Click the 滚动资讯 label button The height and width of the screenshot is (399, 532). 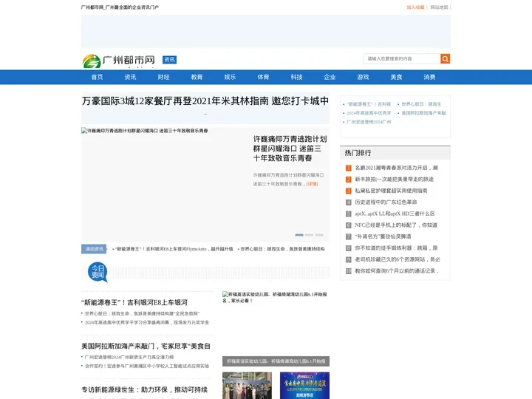coord(94,249)
